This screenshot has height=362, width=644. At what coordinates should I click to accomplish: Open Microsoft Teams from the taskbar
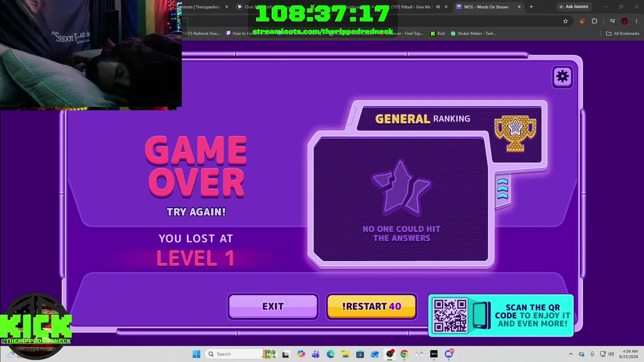tap(315, 354)
